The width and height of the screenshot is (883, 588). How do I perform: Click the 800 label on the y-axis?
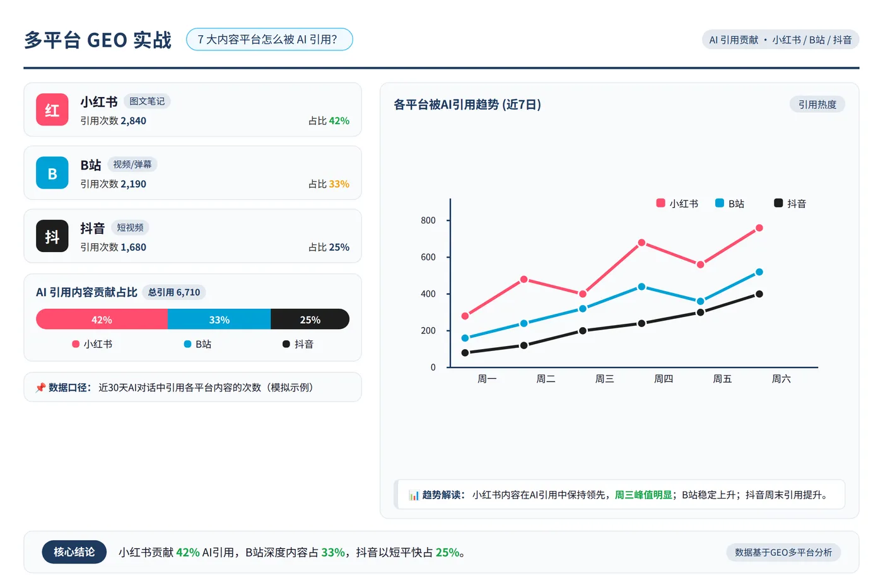[428, 221]
